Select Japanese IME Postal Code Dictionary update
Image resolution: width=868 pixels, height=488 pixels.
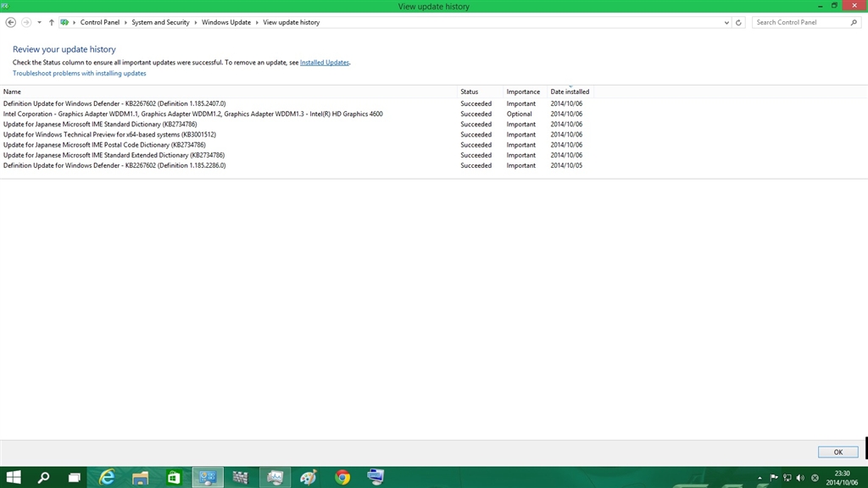(x=297, y=145)
